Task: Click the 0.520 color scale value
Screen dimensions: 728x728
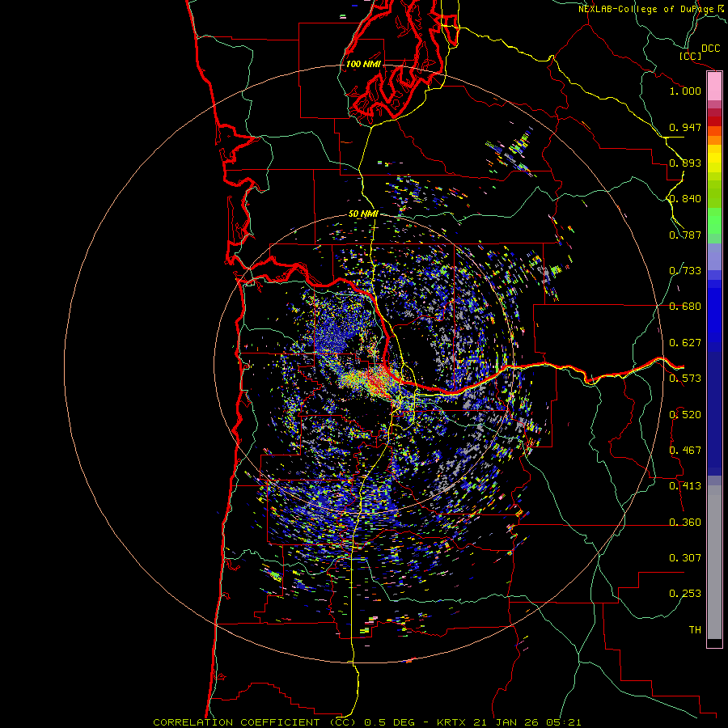Action: [x=685, y=415]
